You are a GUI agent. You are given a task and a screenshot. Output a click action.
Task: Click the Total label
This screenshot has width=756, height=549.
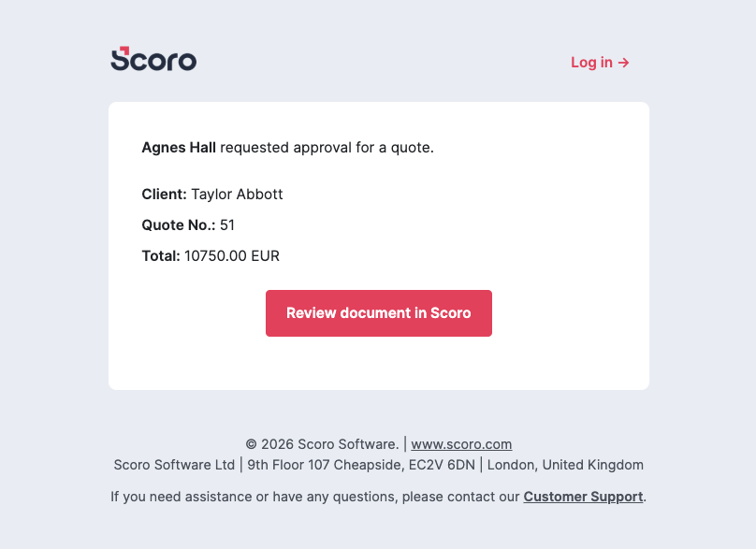[x=161, y=255]
